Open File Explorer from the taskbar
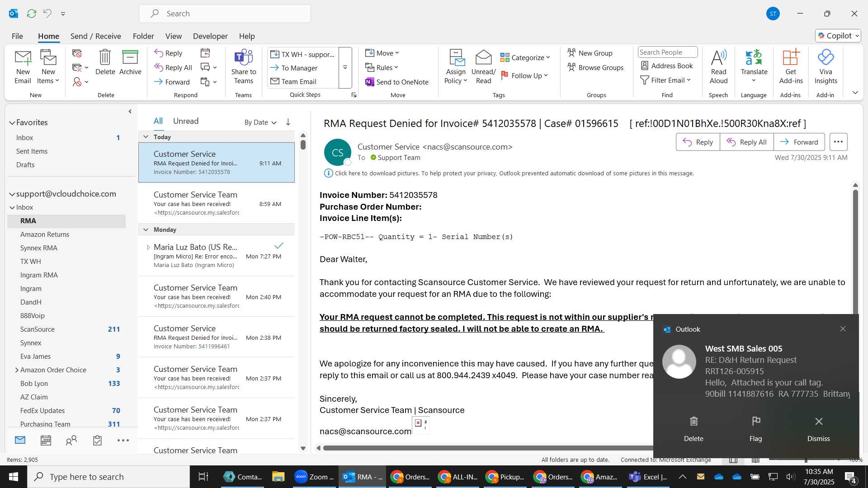 [278, 477]
